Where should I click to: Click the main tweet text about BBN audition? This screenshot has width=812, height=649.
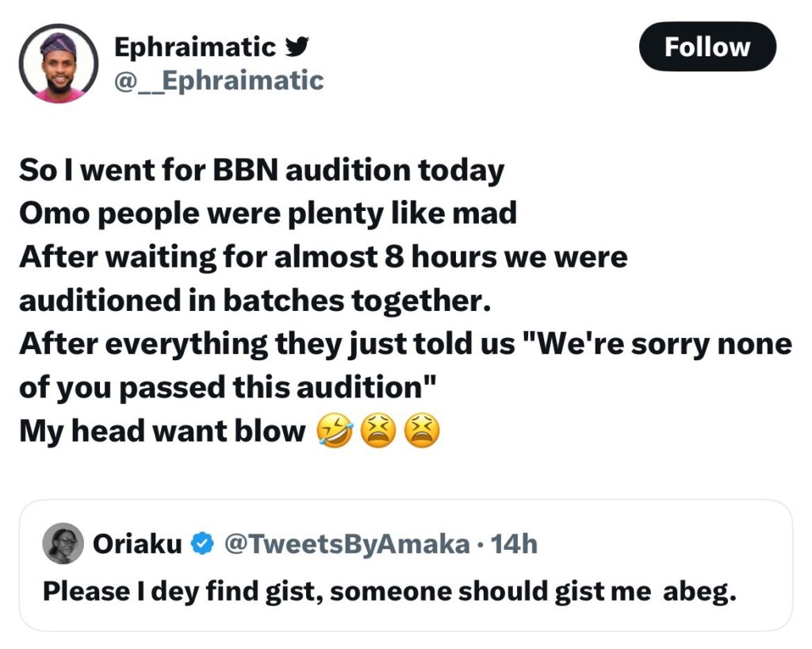click(405, 301)
